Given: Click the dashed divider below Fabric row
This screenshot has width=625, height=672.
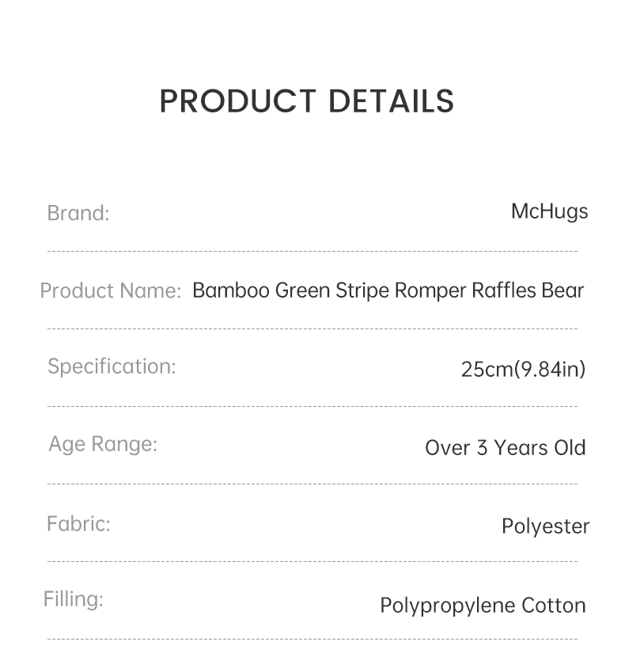Looking at the screenshot, I should coord(312,561).
